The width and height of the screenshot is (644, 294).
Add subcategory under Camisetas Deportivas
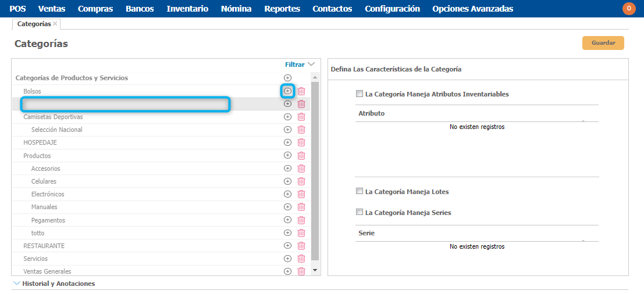coord(287,117)
